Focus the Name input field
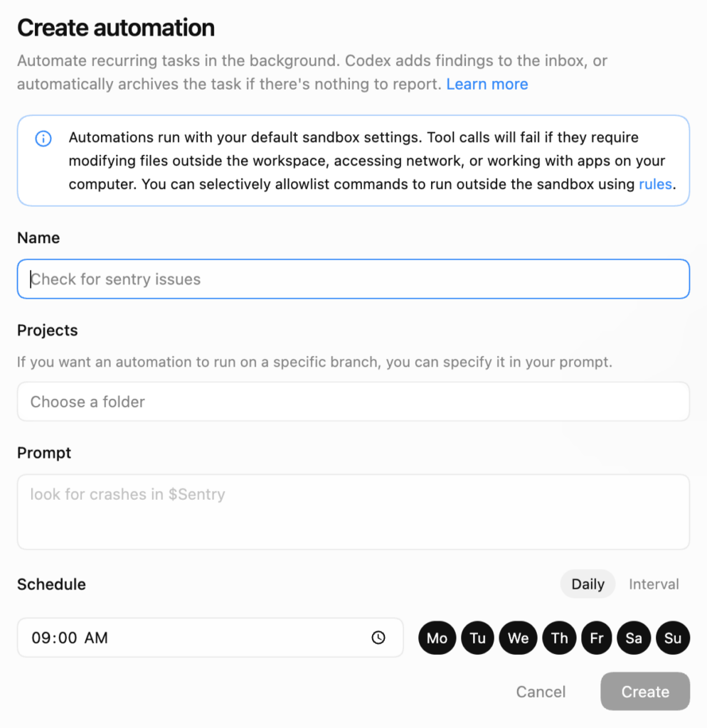This screenshot has width=707, height=728. point(353,279)
